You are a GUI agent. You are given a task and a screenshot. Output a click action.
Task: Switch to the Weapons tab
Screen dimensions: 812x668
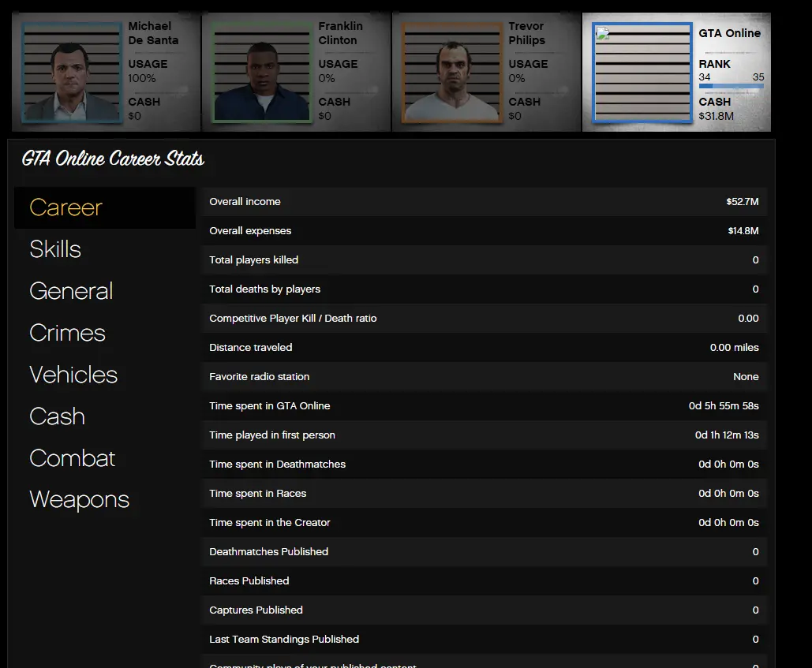click(x=79, y=500)
